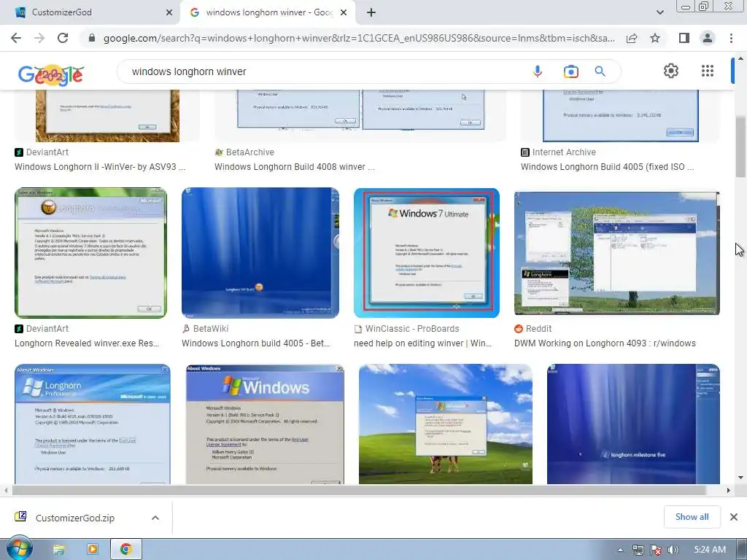Close the downloads bar
This screenshot has height=560, width=747.
(734, 517)
